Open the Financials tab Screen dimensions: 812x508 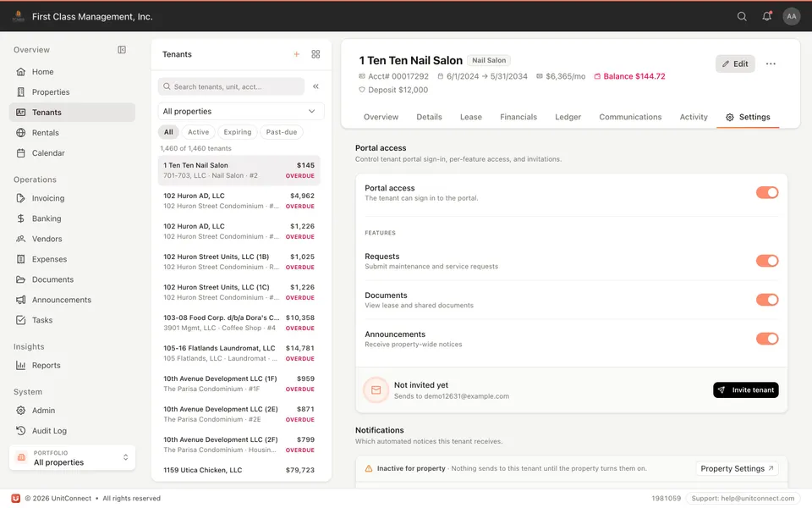(x=518, y=117)
